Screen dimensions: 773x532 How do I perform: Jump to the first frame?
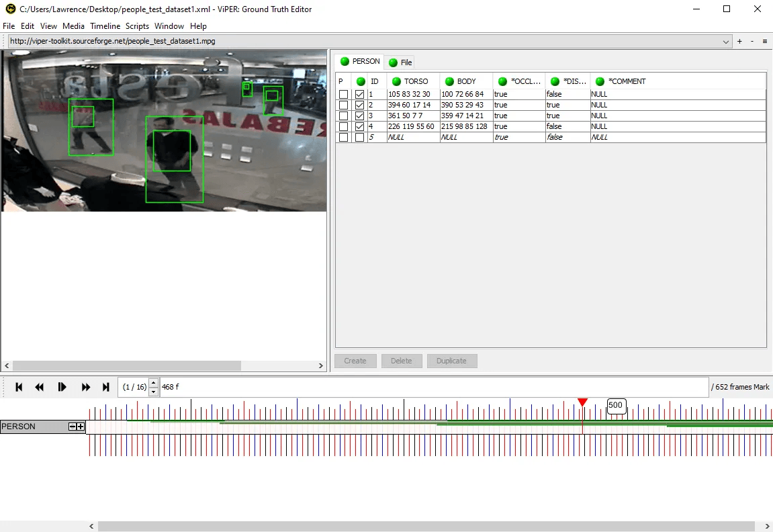point(19,387)
